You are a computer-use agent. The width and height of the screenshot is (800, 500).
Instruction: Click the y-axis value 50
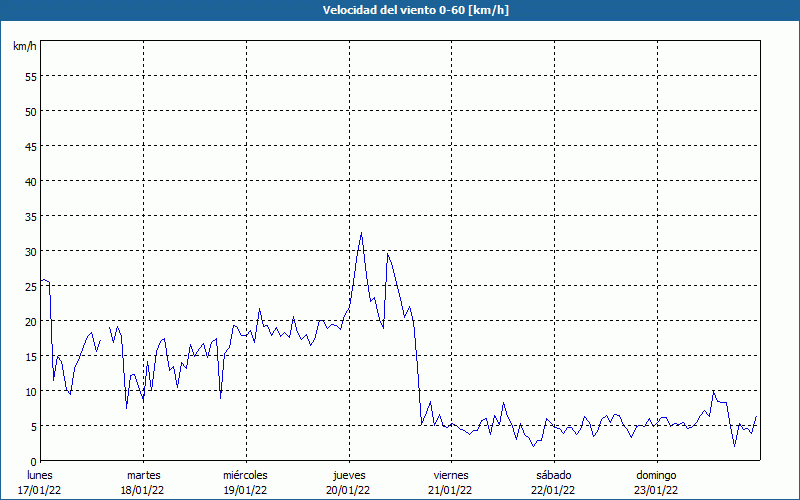pos(31,111)
